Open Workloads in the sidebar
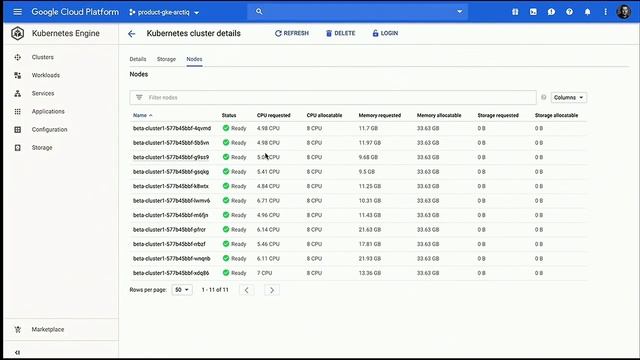Image resolution: width=640 pixels, height=360 pixels. coord(46,75)
